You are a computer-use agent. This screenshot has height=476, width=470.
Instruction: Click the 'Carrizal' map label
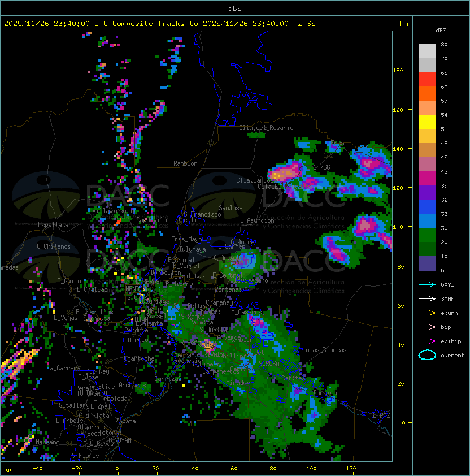pyautogui.click(x=168, y=379)
